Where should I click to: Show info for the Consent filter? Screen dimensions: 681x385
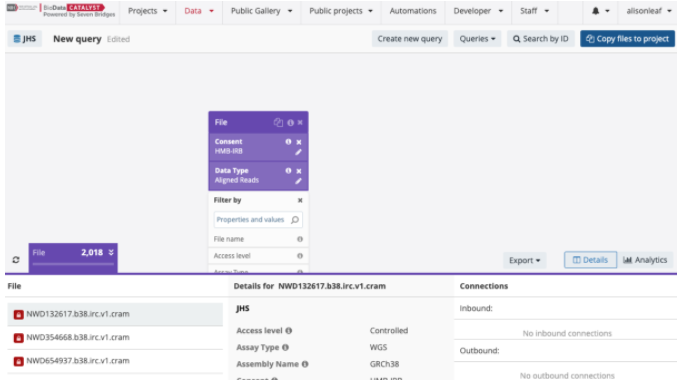tap(288, 142)
